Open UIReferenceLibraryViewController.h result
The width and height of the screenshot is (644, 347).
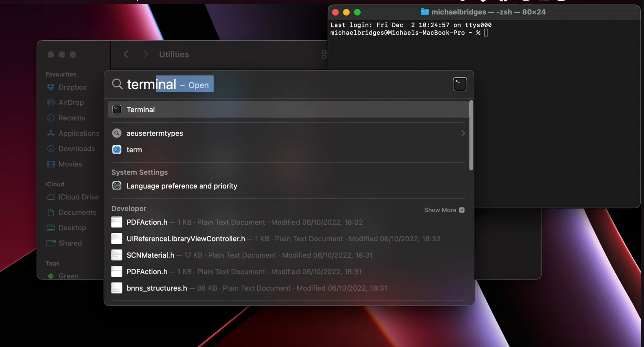pyautogui.click(x=186, y=239)
